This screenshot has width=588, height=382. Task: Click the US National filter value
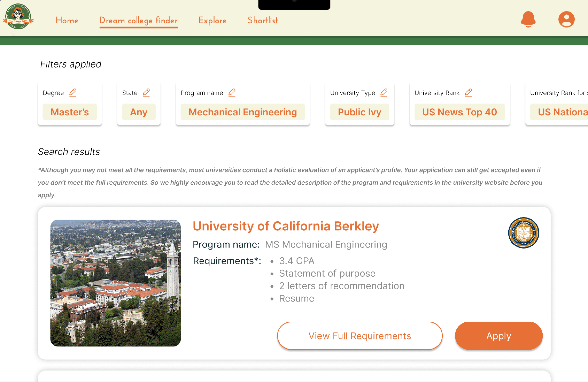pyautogui.click(x=559, y=112)
